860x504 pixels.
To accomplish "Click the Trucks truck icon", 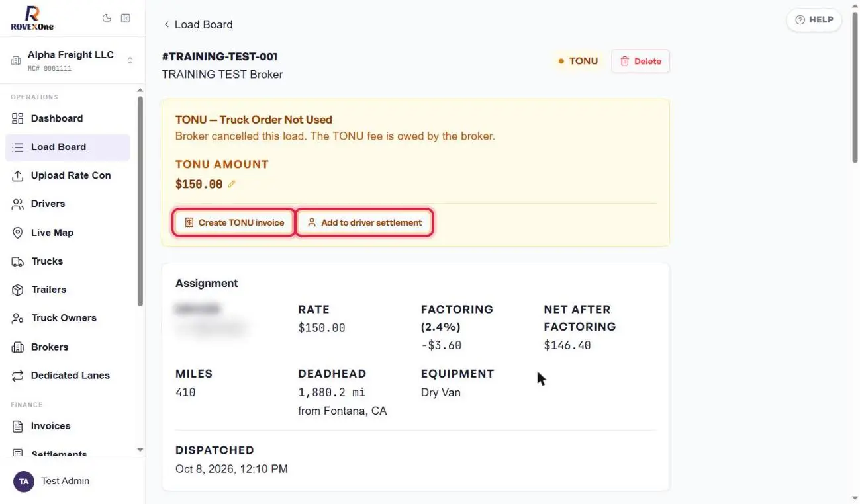I will pos(18,261).
